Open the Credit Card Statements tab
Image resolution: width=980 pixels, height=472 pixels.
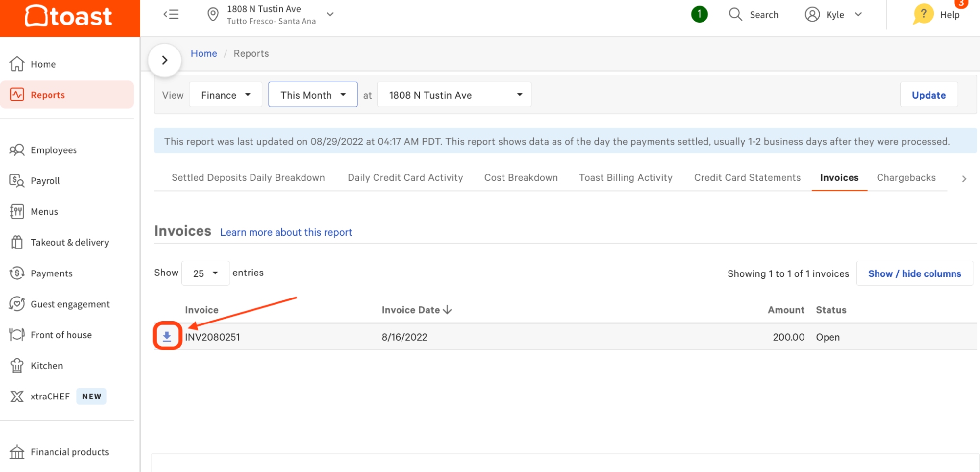(x=747, y=177)
